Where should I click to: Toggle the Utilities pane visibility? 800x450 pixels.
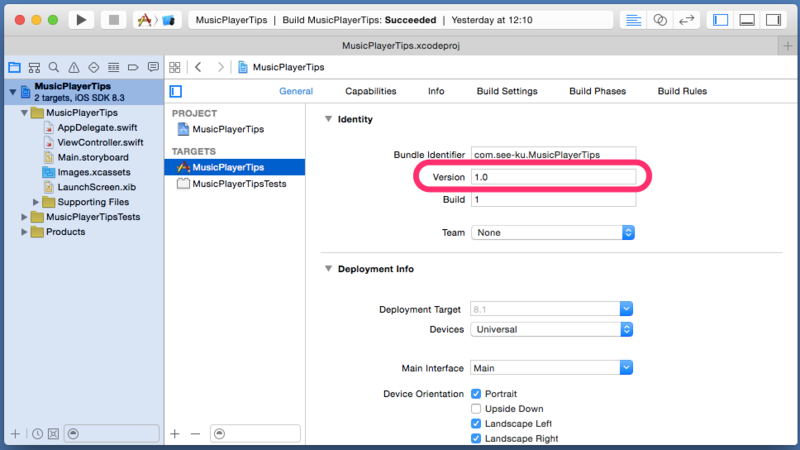[x=773, y=20]
